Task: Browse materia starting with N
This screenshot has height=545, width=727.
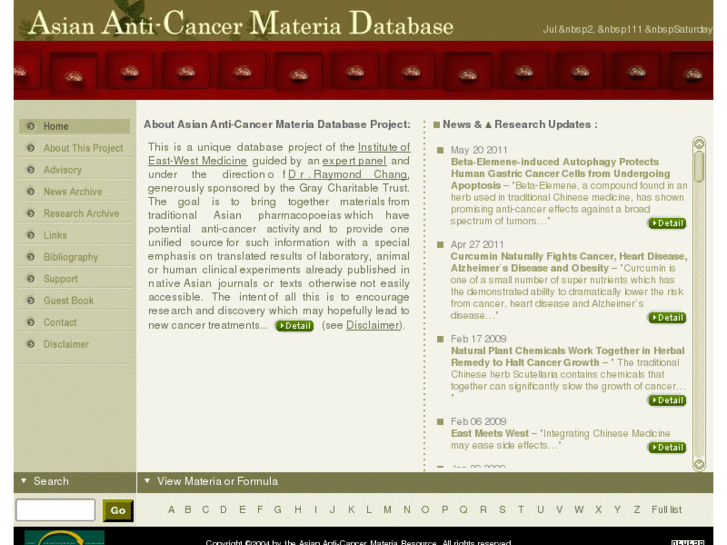Action: 407,510
